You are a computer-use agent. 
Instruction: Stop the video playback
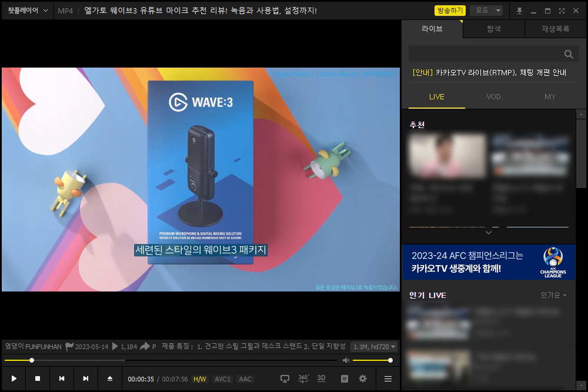[38, 378]
